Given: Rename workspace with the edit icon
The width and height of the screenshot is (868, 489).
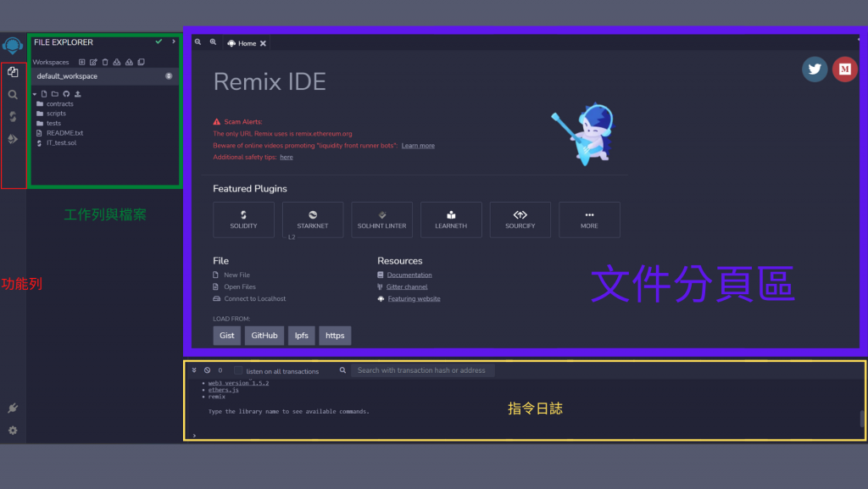Looking at the screenshot, I should point(93,62).
